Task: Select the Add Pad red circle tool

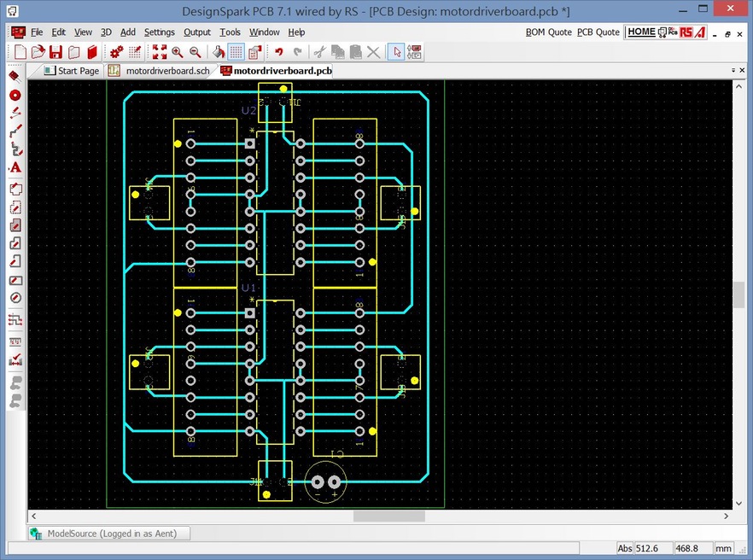Action: 15,95
